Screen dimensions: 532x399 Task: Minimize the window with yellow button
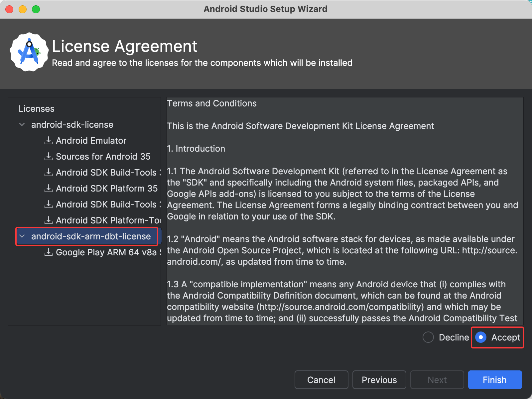pos(23,9)
